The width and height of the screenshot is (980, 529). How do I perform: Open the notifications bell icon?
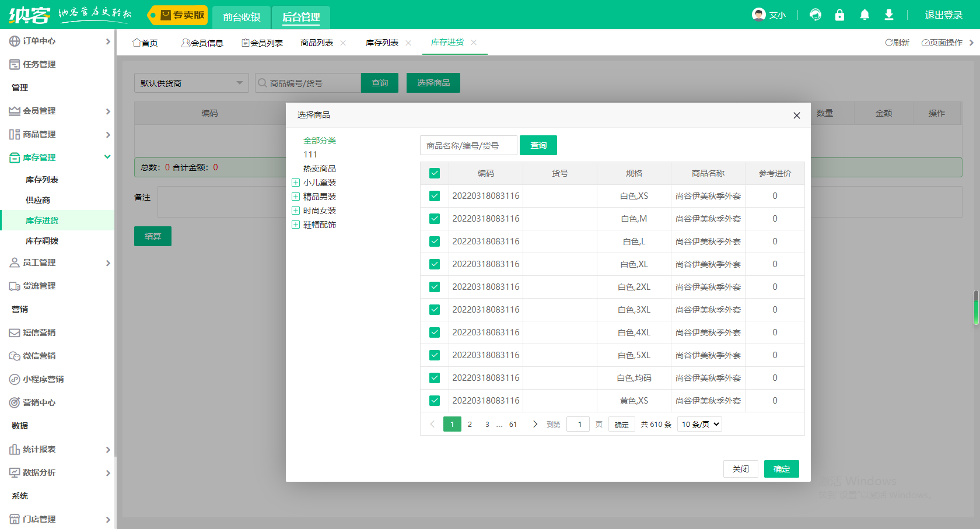pyautogui.click(x=864, y=15)
